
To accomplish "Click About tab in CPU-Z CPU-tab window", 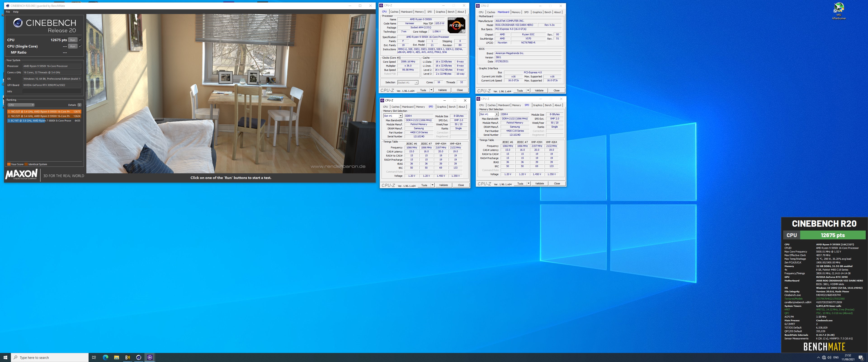I will point(461,12).
